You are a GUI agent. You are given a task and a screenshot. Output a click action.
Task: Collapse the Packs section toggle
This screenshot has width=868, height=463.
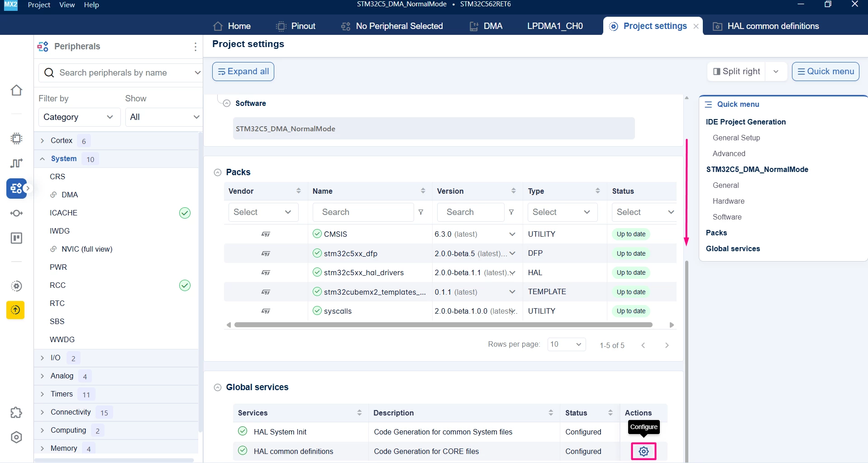218,172
